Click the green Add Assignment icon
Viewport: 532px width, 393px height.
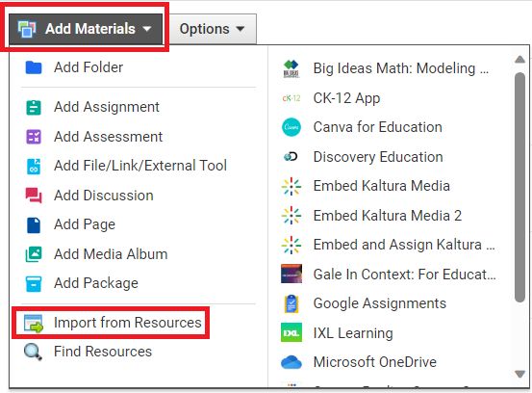(x=34, y=107)
